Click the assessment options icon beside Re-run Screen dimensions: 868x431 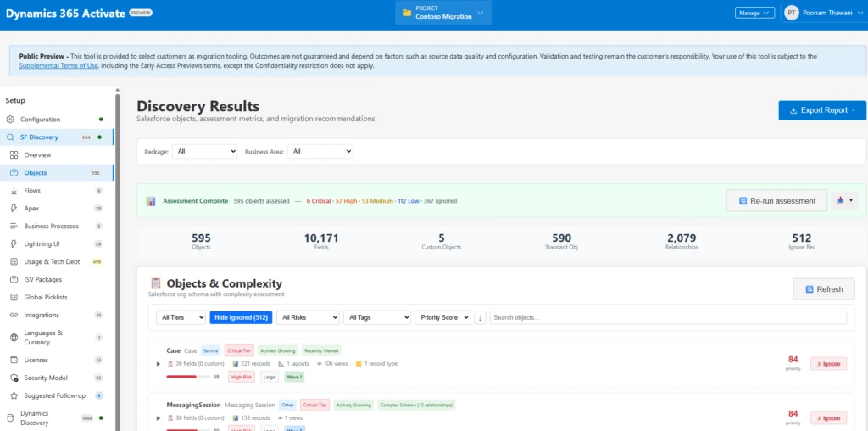pyautogui.click(x=844, y=200)
